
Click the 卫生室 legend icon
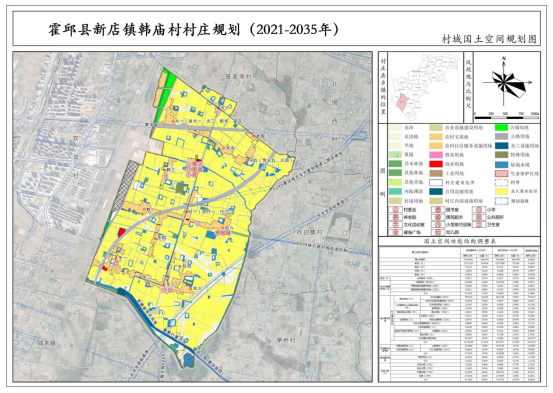pos(479,224)
